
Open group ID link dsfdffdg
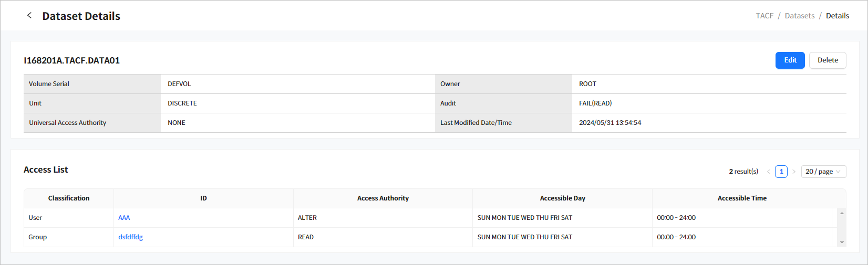(130, 237)
